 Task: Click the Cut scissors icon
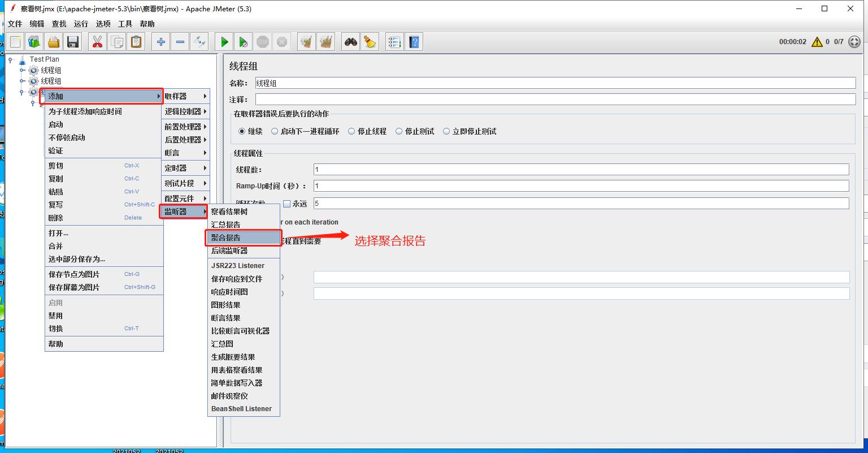tap(98, 42)
